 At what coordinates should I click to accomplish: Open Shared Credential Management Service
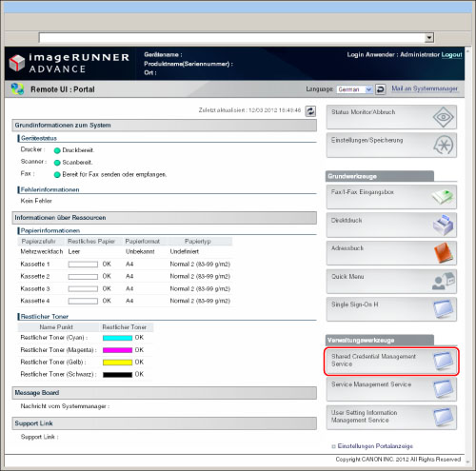pos(391,362)
